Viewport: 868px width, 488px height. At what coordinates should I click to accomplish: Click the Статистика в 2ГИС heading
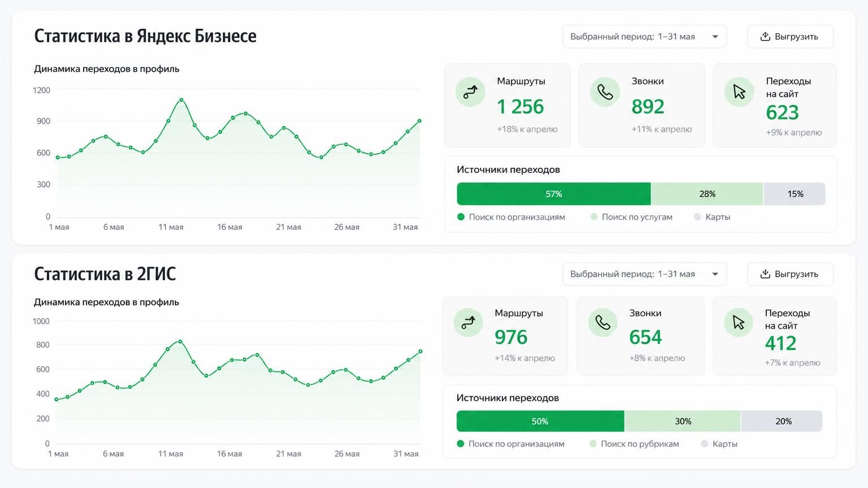105,274
